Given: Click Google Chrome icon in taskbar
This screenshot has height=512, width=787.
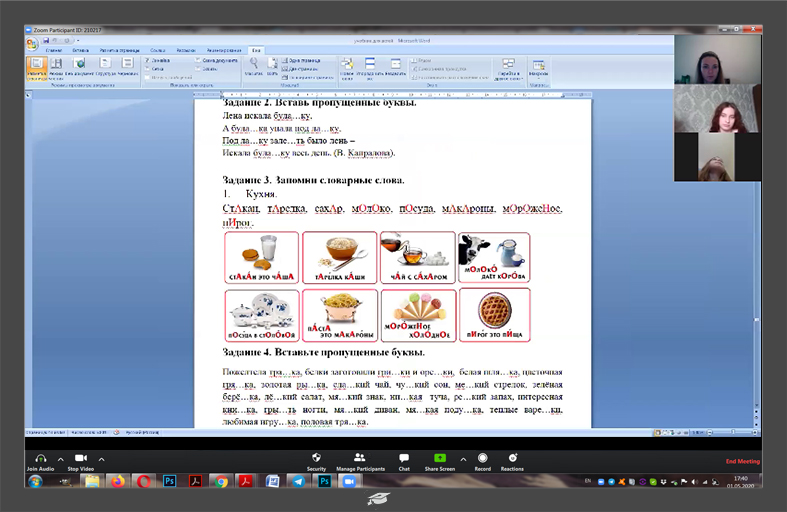Looking at the screenshot, I should (220, 482).
